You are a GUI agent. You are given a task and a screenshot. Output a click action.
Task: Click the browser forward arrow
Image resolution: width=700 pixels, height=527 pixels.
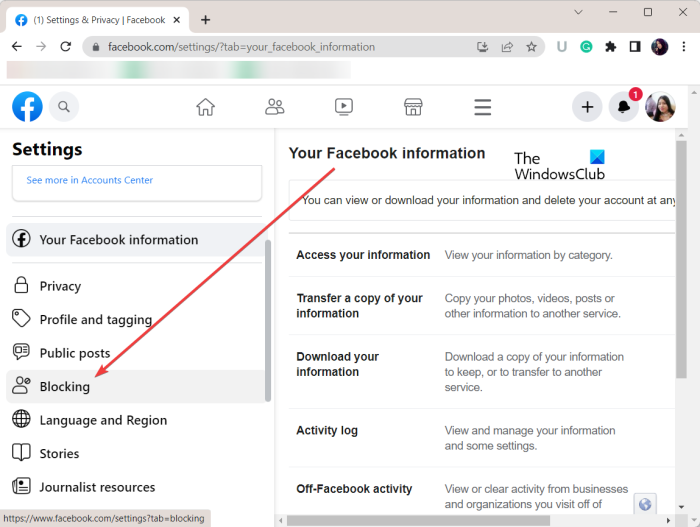pyautogui.click(x=41, y=46)
